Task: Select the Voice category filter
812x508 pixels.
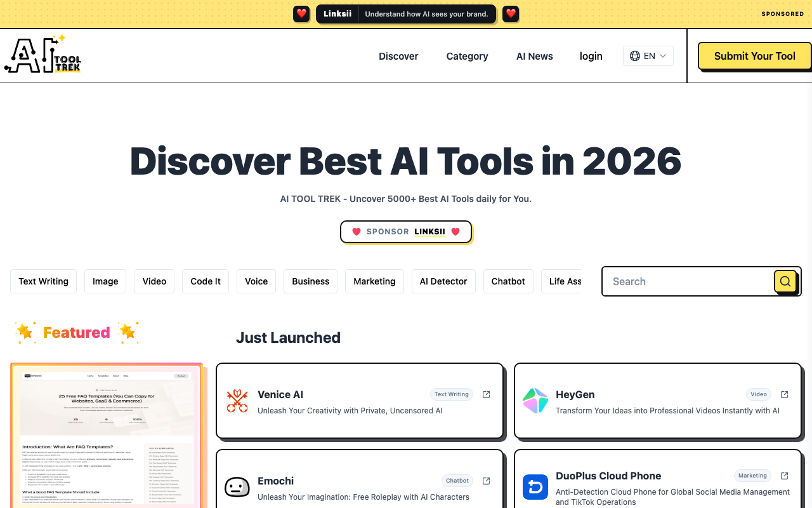Action: [x=256, y=281]
